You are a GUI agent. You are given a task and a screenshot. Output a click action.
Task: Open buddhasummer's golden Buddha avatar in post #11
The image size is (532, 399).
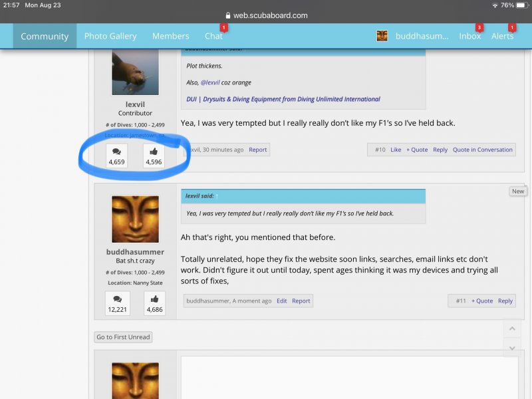[135, 219]
